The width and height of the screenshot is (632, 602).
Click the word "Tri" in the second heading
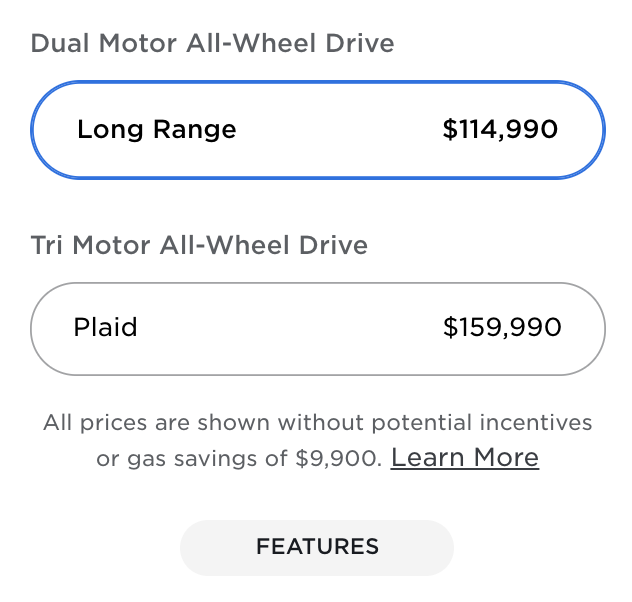tap(48, 245)
